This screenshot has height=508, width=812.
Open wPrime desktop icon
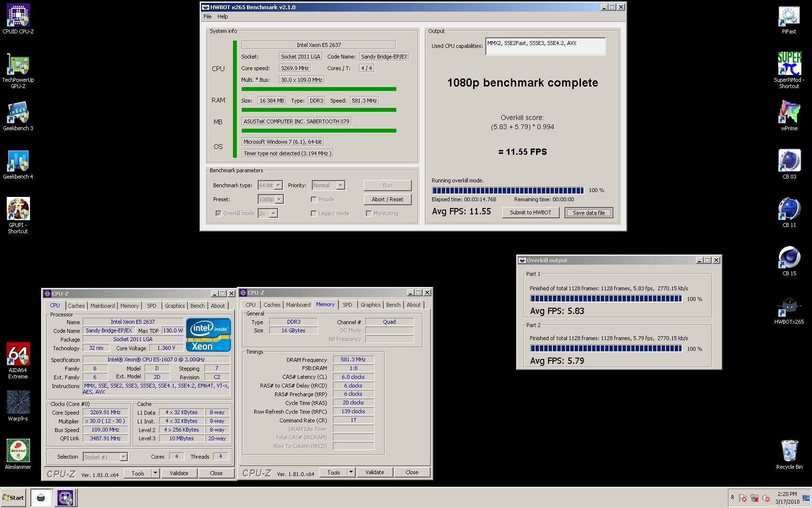pyautogui.click(x=789, y=116)
